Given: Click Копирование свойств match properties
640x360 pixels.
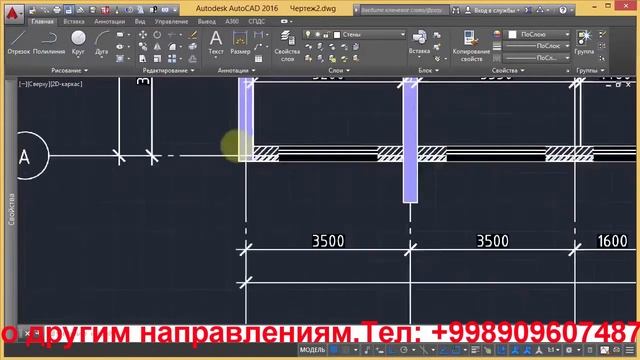Looking at the screenshot, I should pos(471,46).
